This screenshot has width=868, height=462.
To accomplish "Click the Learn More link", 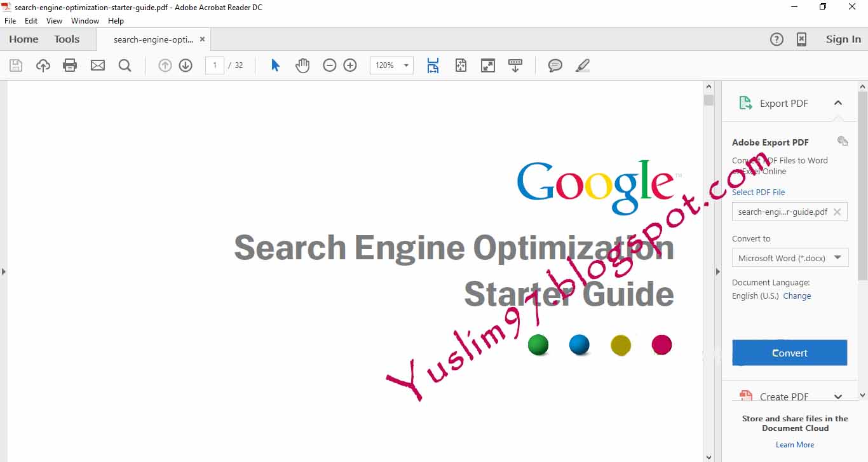I will 795,445.
